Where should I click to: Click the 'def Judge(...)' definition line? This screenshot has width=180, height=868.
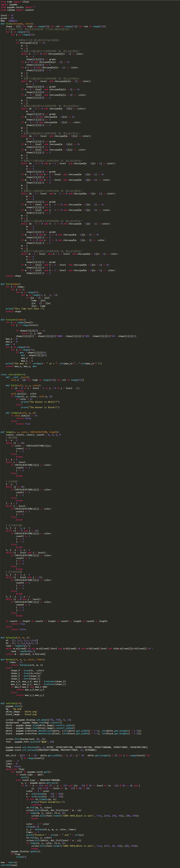[30, 432]
